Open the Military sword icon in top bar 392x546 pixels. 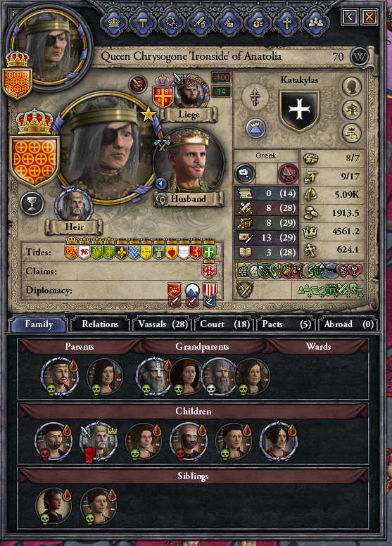tap(201, 23)
